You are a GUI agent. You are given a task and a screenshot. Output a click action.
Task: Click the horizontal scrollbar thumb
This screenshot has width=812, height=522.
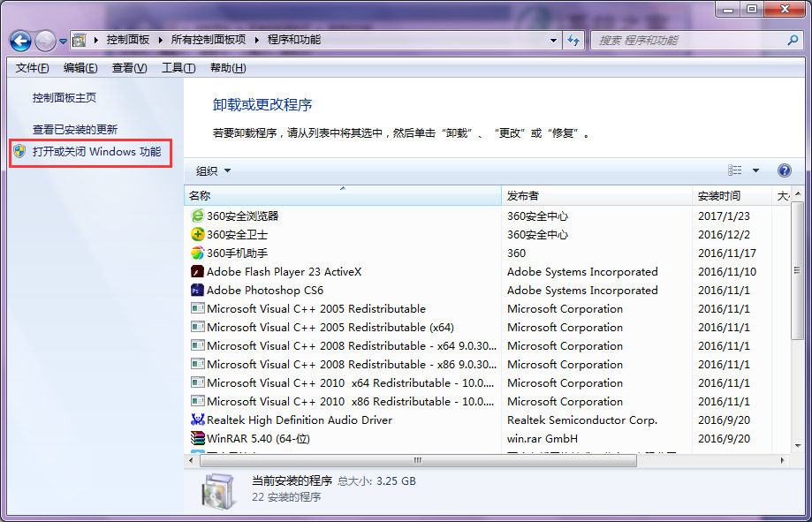[x=418, y=460]
